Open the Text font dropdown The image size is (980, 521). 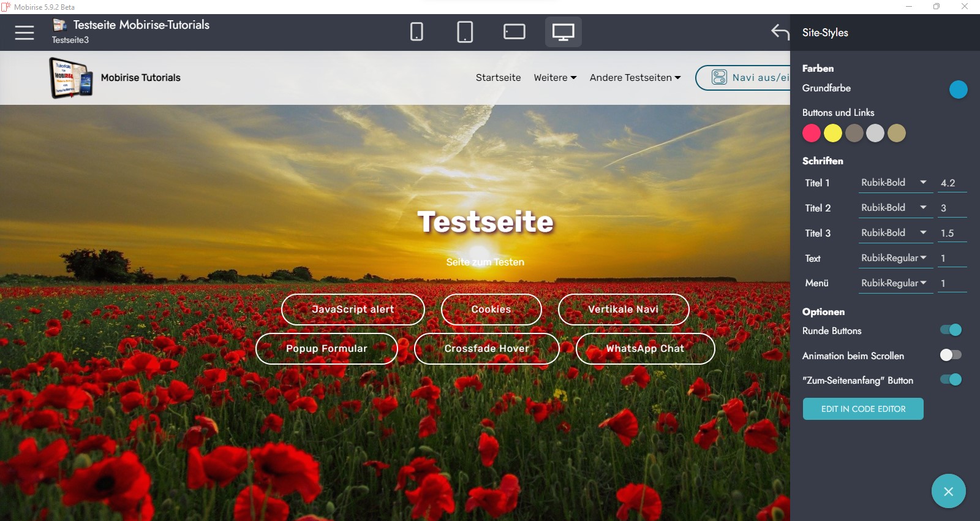pos(894,258)
